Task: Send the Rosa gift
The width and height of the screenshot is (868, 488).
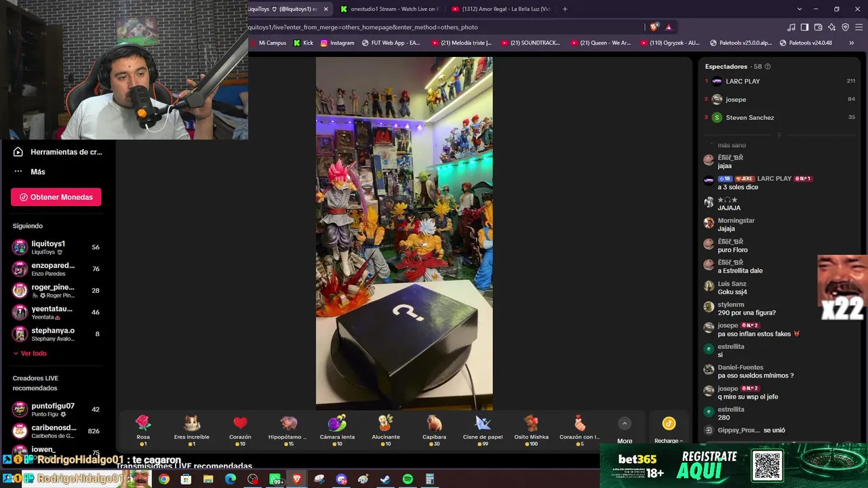Action: (143, 430)
